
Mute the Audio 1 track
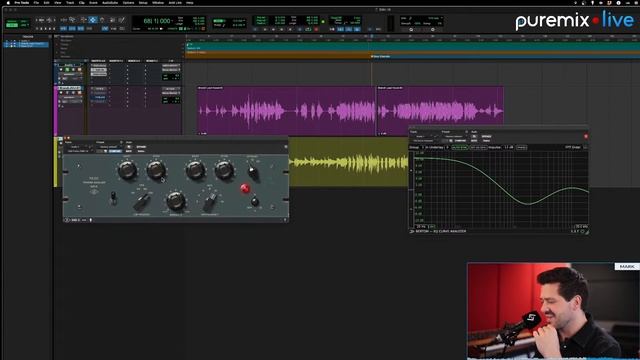point(79,70)
